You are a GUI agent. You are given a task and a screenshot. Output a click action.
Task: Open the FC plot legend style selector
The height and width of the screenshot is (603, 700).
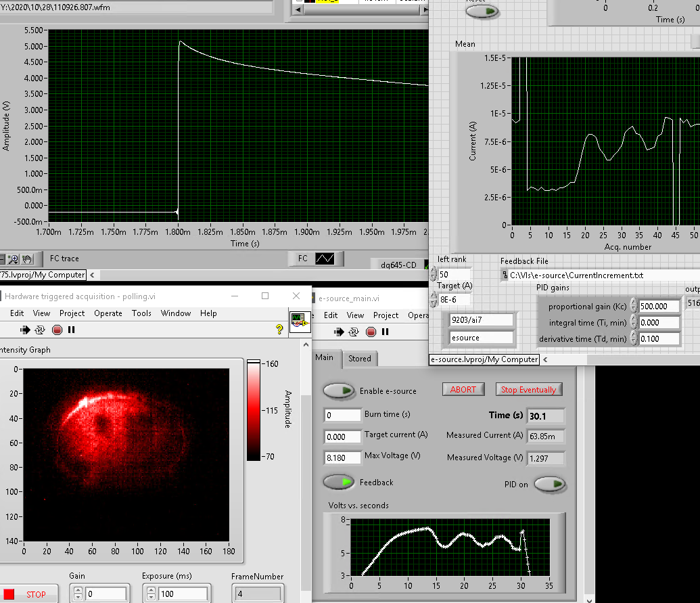click(326, 259)
